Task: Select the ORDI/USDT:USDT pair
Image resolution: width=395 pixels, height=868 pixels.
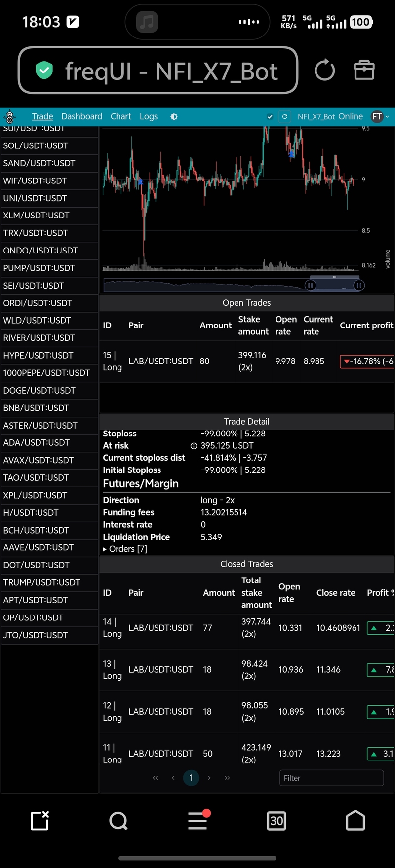Action: click(x=49, y=303)
